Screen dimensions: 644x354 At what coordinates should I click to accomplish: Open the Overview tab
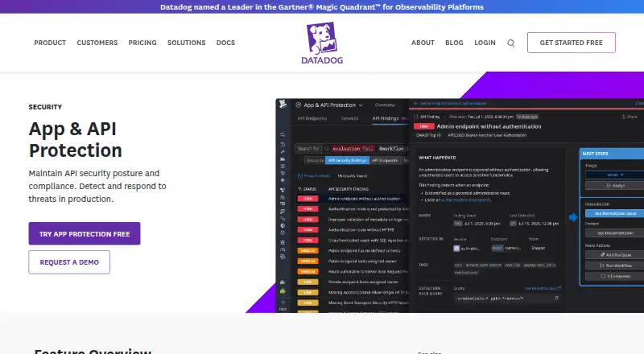click(385, 105)
